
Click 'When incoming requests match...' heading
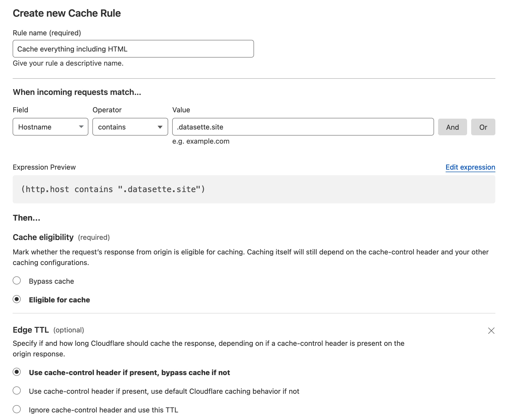[77, 92]
